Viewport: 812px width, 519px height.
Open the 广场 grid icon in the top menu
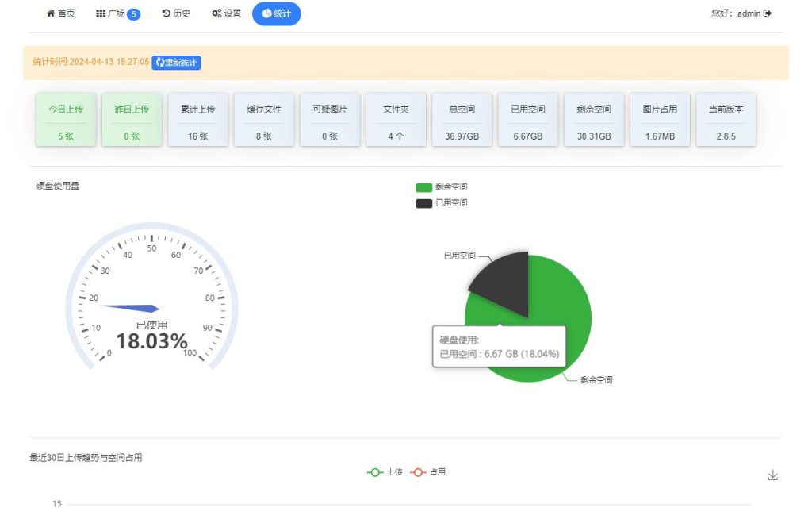click(x=100, y=13)
